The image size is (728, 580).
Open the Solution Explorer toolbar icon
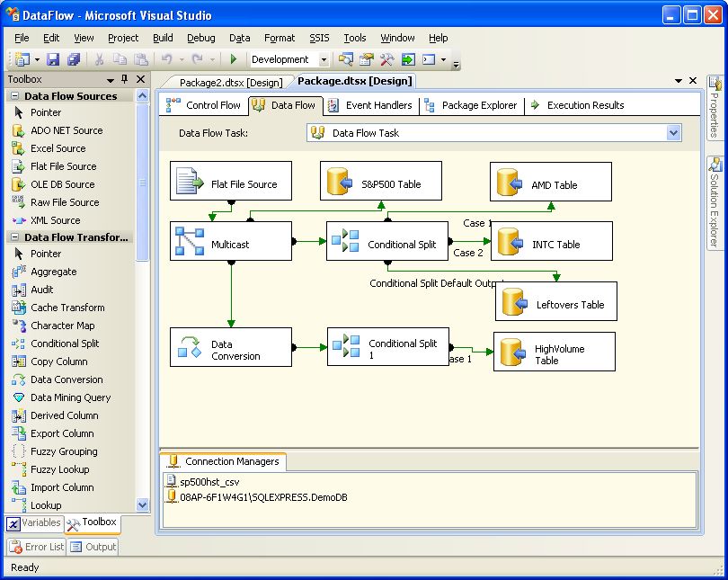tap(345, 59)
